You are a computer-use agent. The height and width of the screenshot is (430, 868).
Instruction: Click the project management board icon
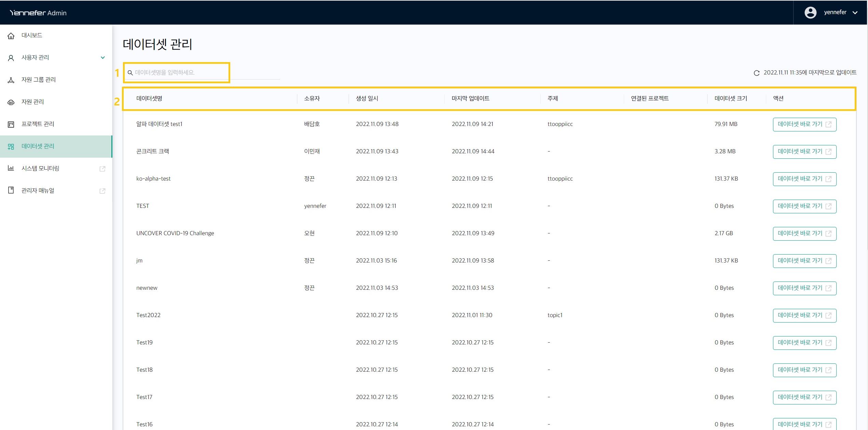coord(11,124)
